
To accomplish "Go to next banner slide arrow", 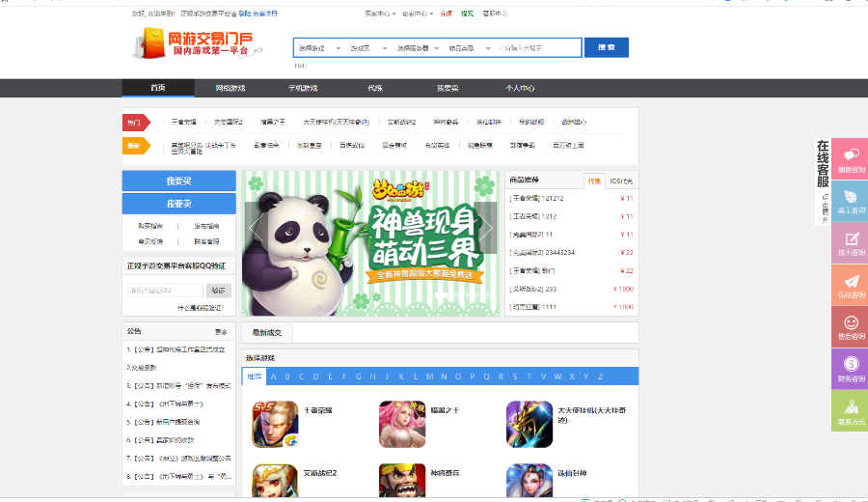I will 486,227.
